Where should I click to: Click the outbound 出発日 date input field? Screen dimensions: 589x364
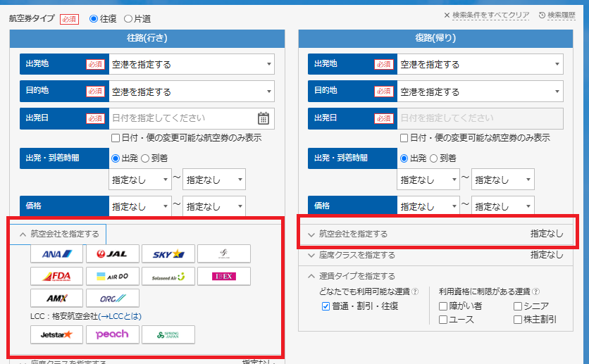(182, 118)
